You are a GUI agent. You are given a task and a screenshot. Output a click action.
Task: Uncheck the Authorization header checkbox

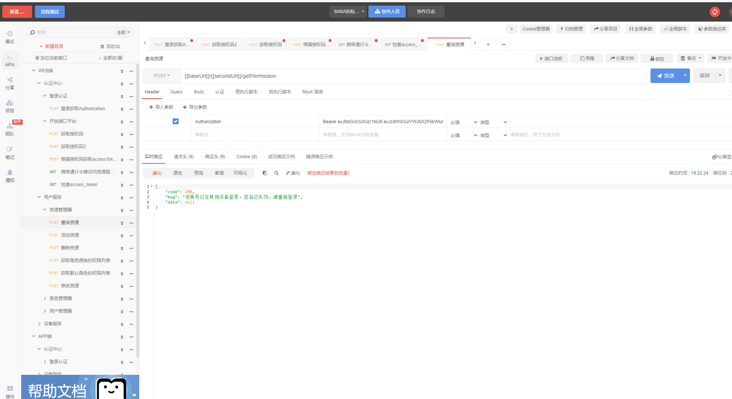point(176,121)
